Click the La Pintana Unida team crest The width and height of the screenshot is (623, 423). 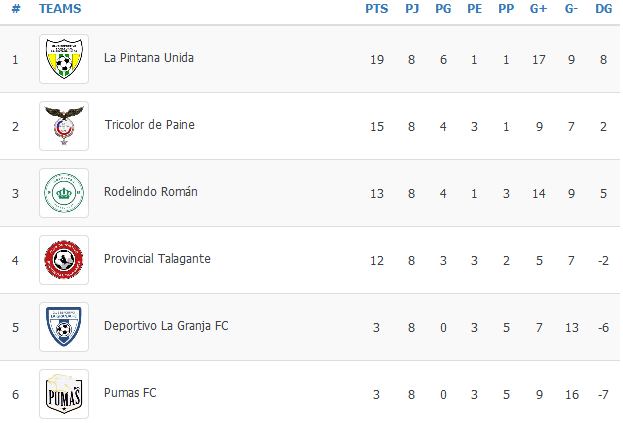(64, 59)
